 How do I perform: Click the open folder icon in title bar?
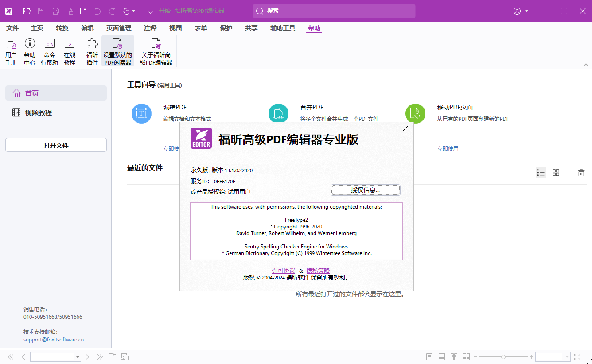pyautogui.click(x=27, y=11)
